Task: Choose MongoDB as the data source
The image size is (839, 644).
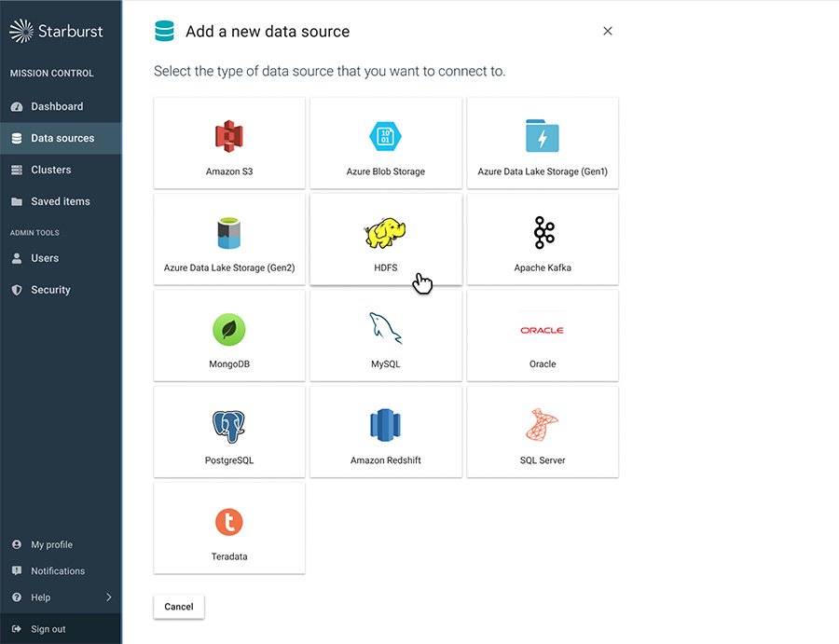Action: click(228, 336)
